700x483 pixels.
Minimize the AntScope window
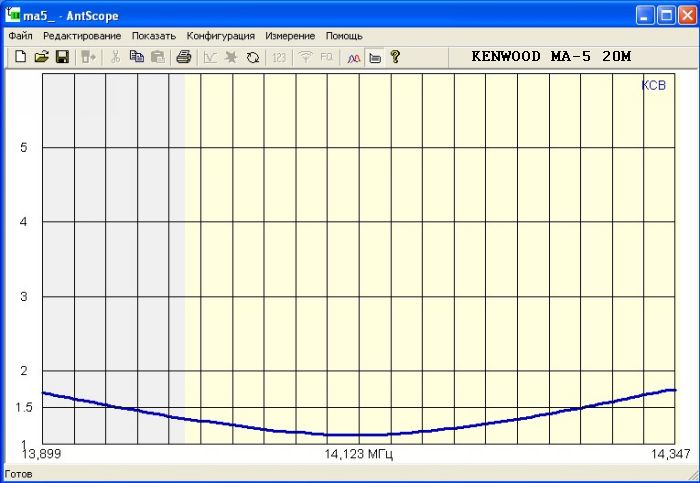(x=645, y=16)
